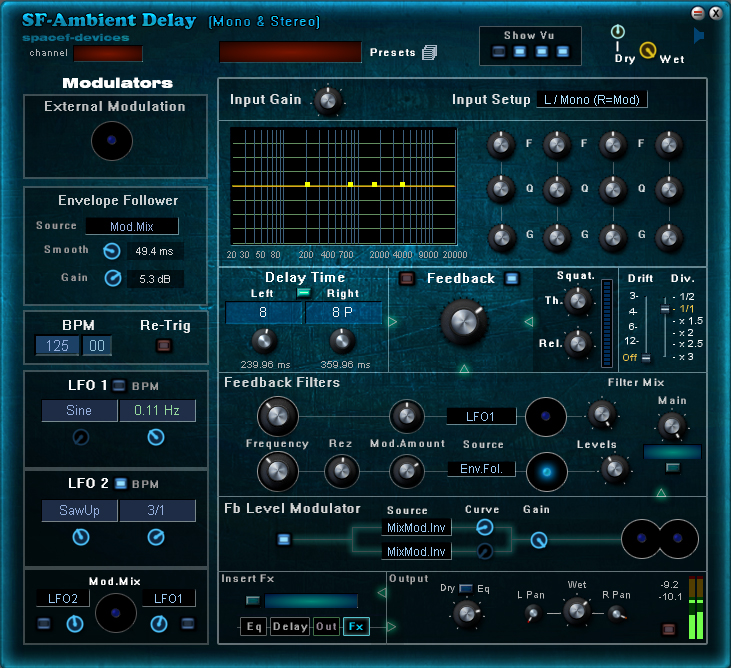Viewport: 731px width, 668px height.
Task: Turn the Left delay time knob
Action: [x=264, y=341]
